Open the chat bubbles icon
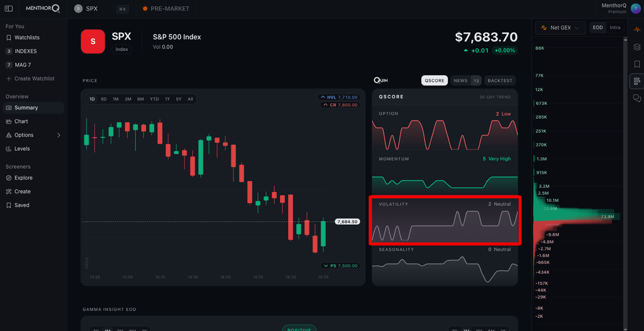The width and height of the screenshot is (644, 331). click(x=637, y=98)
